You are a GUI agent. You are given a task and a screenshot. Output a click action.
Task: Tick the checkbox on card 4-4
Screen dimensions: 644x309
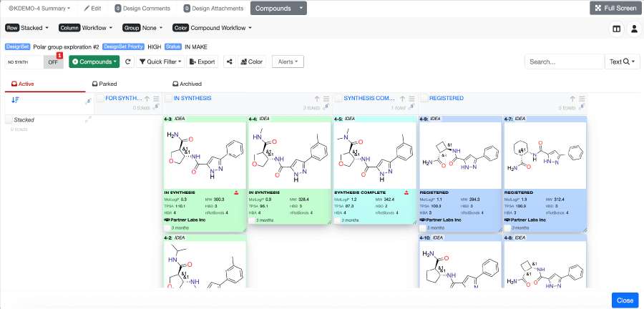click(251, 220)
